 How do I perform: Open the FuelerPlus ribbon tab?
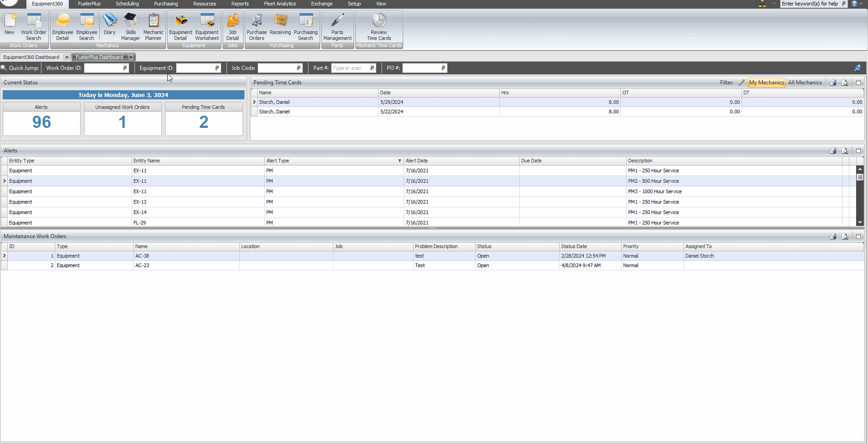(89, 4)
